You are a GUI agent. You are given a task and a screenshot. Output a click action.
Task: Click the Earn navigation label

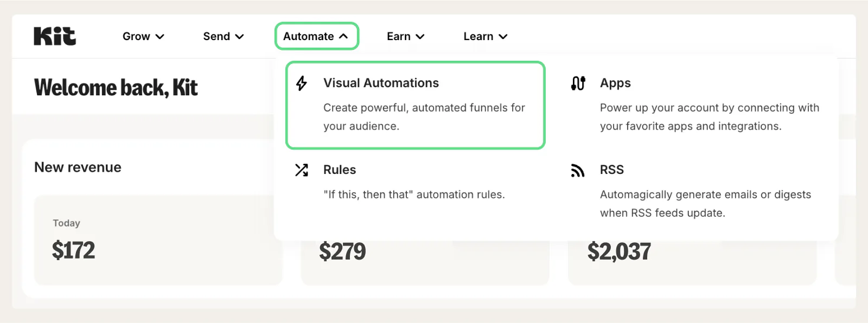[398, 36]
